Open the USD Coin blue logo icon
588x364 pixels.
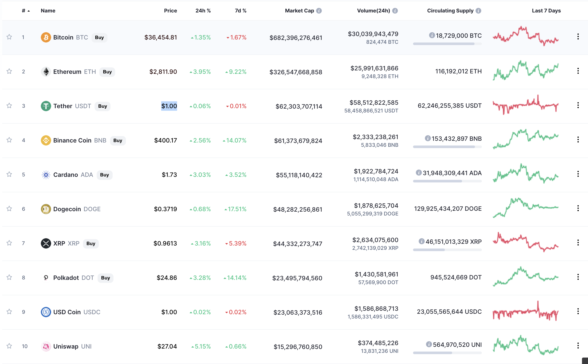(x=46, y=312)
